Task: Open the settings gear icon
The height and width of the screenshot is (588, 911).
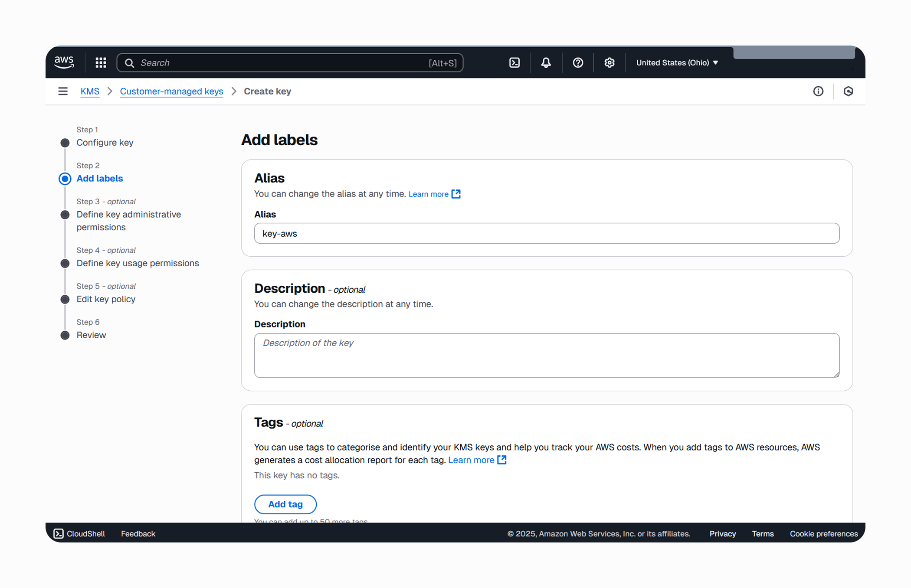Action: [x=610, y=63]
